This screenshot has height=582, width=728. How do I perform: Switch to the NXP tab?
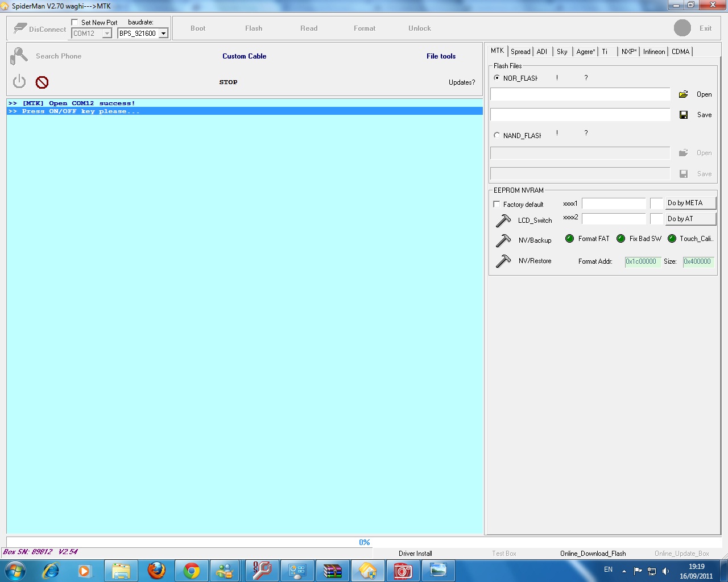pos(628,52)
